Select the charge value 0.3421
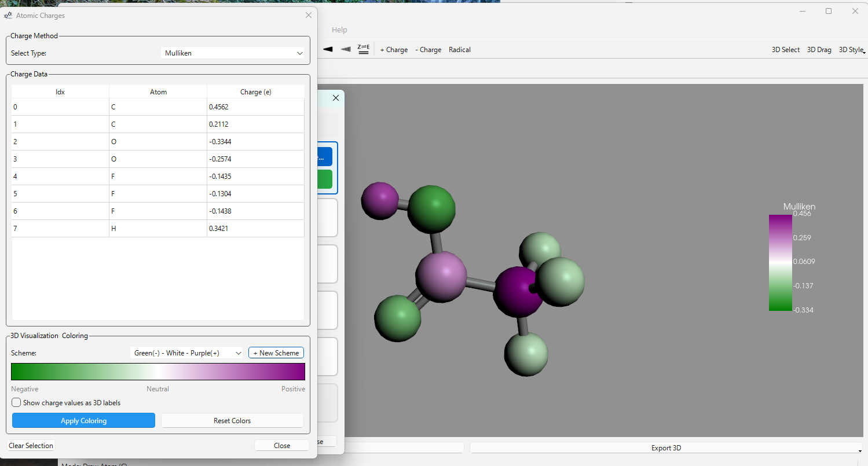This screenshot has width=868, height=466. click(255, 229)
